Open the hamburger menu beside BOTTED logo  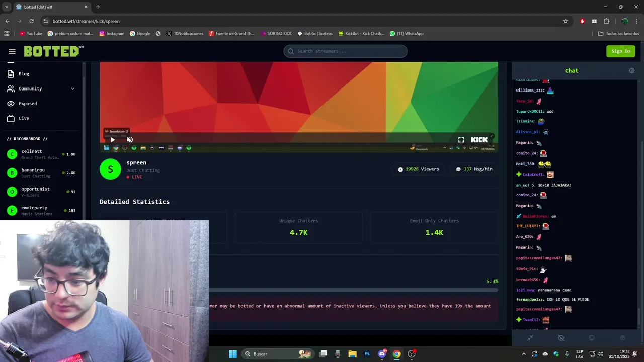(12, 51)
